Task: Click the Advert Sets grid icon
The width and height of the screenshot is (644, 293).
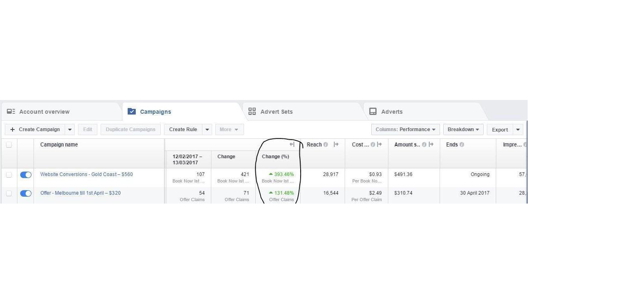Action: pos(252,111)
